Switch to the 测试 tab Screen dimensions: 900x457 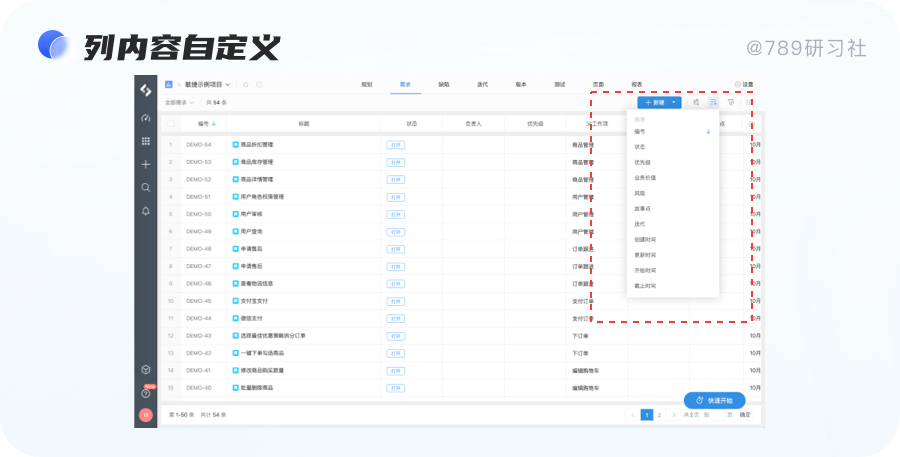pyautogui.click(x=560, y=84)
